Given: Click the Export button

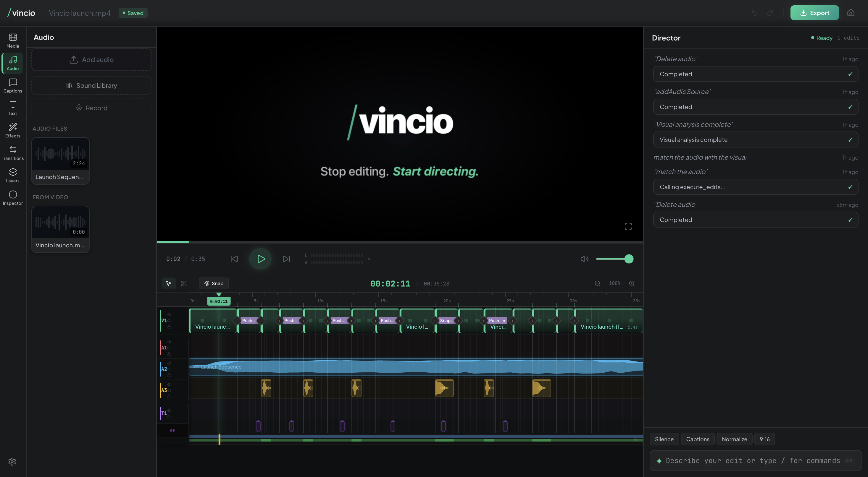Looking at the screenshot, I should pos(814,13).
